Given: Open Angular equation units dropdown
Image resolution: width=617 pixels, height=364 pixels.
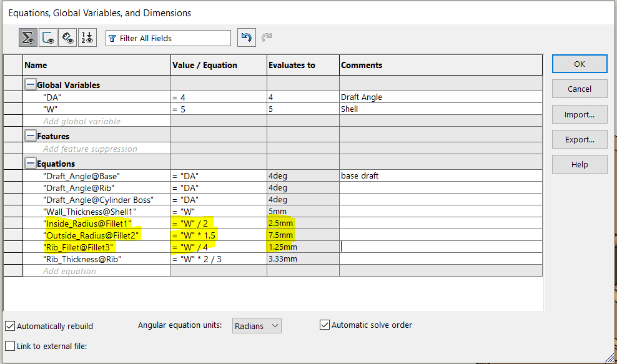Looking at the screenshot, I should 257,325.
